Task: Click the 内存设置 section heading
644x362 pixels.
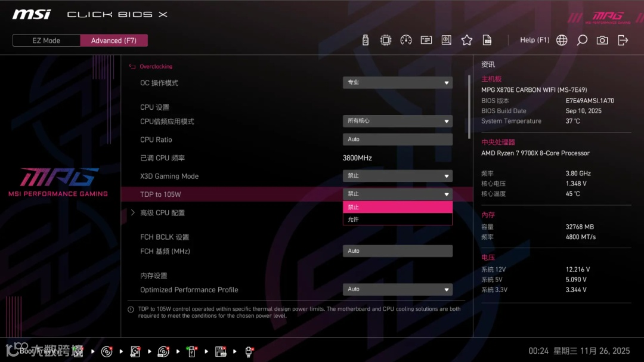Action: coord(154,276)
